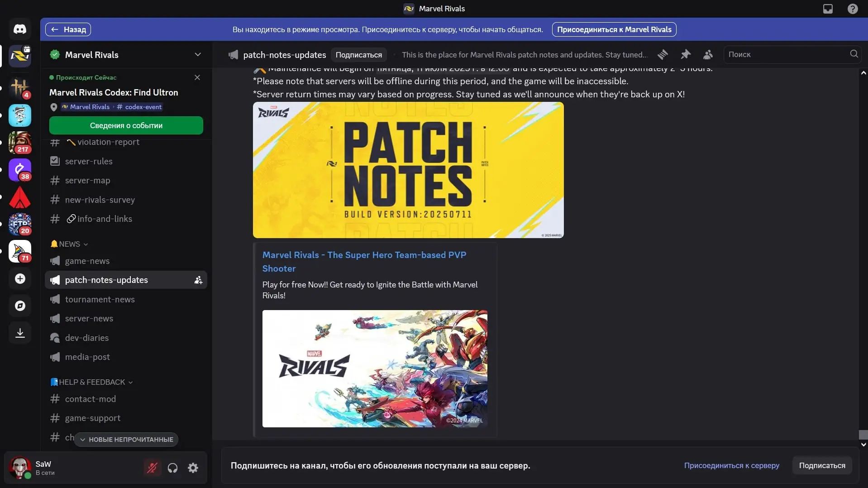
Task: Toggle member list icon in header
Action: coord(708,55)
